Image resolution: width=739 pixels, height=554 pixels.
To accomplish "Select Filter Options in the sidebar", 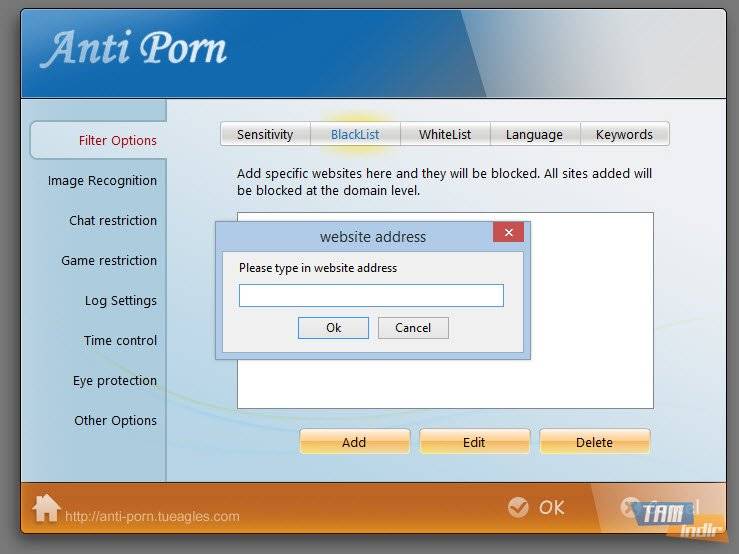I will pyautogui.click(x=117, y=140).
